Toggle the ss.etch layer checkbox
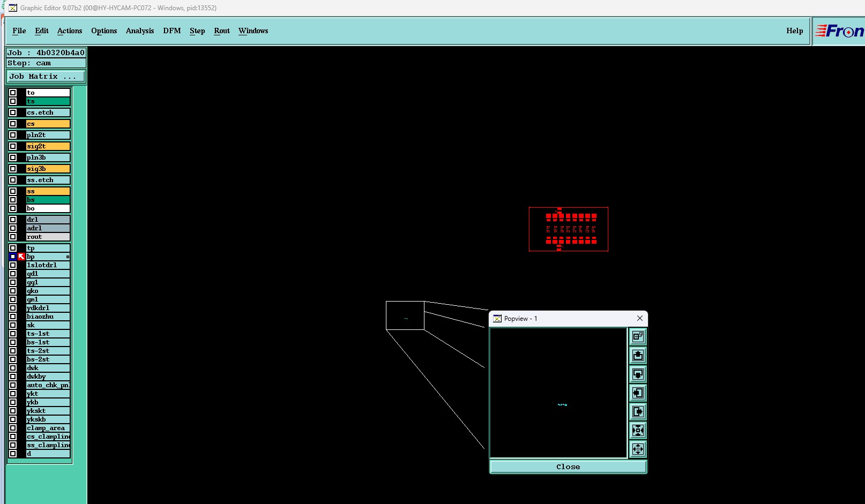This screenshot has width=865, height=504. [13, 180]
